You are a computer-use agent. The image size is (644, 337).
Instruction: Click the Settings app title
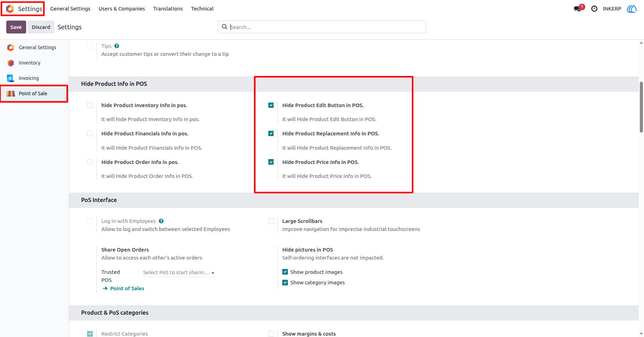(30, 9)
